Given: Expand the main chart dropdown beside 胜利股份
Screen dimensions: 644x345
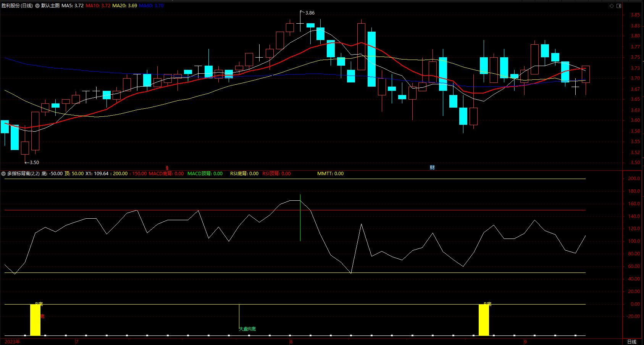Looking at the screenshot, I should 37,6.
